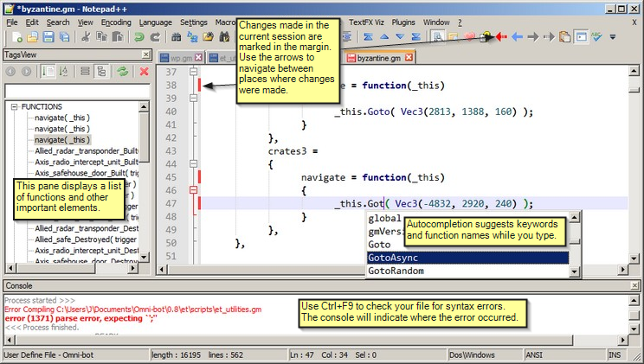Open Find with the binoculars icon
The image size is (644, 364).
click(x=177, y=37)
